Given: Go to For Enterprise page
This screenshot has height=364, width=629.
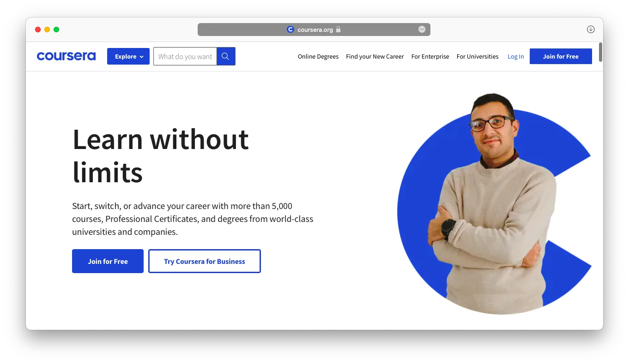Looking at the screenshot, I should (x=430, y=57).
